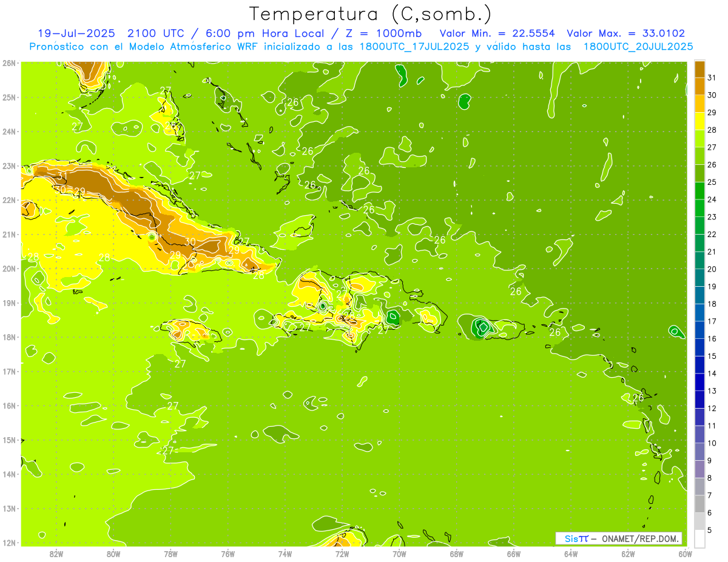Screen dimensions: 728x562
Task: Click legend swatch between 30 and 31
Action: pos(699,86)
